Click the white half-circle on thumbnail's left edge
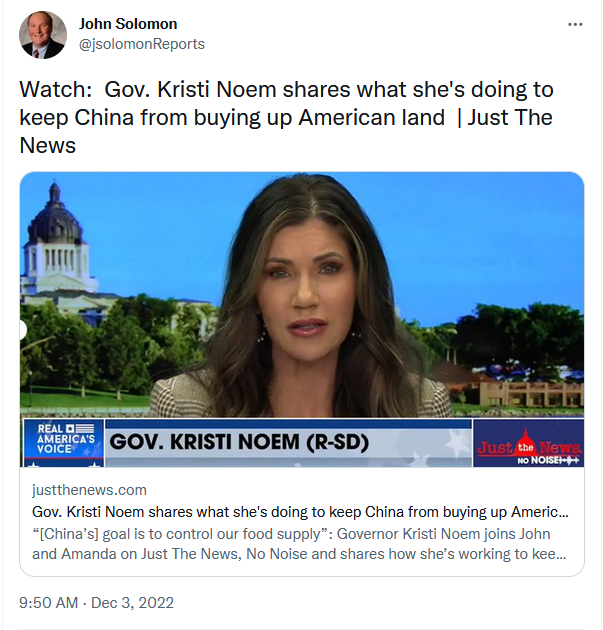The width and height of the screenshot is (603, 630). click(23, 329)
